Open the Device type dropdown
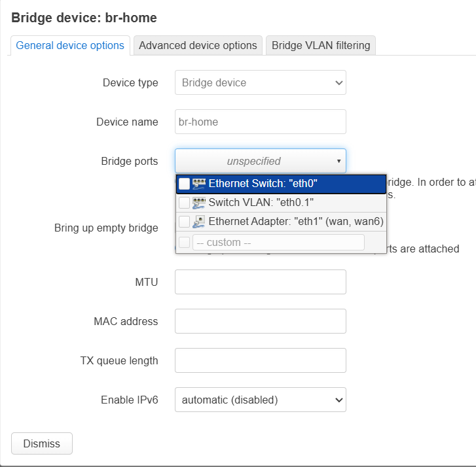 point(261,82)
